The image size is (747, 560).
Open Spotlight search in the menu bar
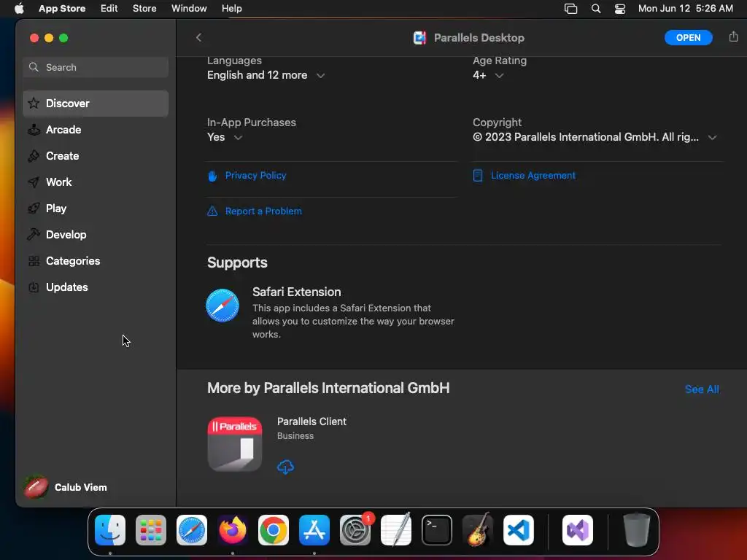595,9
